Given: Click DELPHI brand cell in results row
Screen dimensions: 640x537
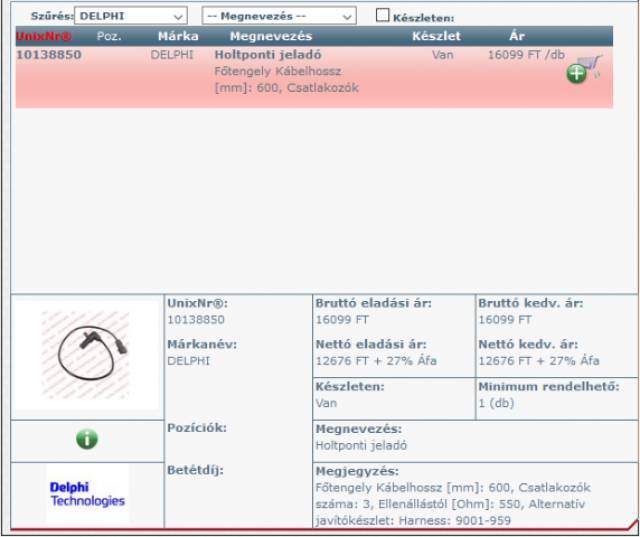Looking at the screenshot, I should 171,55.
